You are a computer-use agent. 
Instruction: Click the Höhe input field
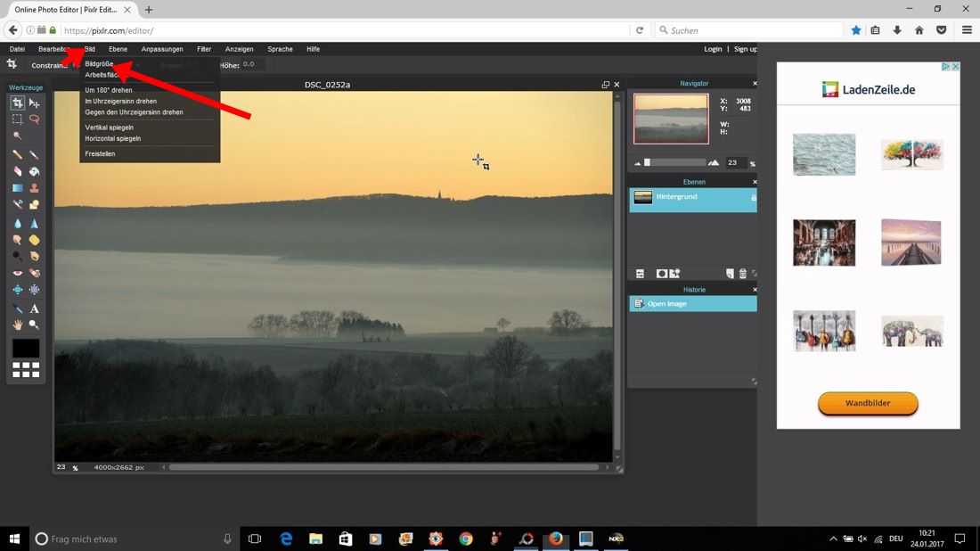pyautogui.click(x=253, y=64)
